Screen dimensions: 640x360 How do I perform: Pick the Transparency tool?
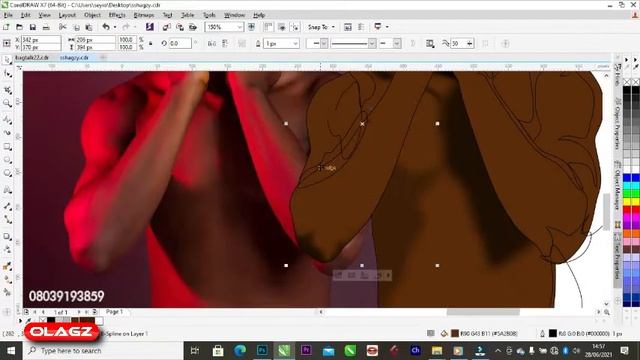pos(7,249)
